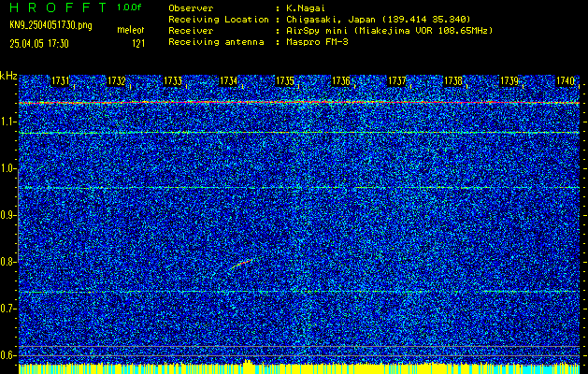This screenshot has height=374, width=588.
Task: Click the 1735 time marker
Action: (x=285, y=81)
